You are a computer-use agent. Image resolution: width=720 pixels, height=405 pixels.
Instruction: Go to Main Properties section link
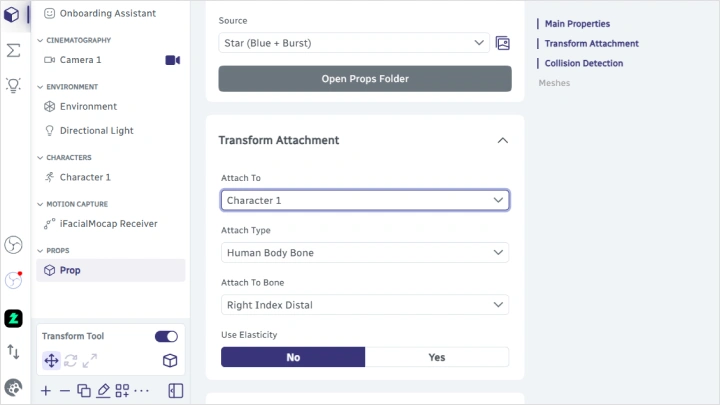click(577, 23)
